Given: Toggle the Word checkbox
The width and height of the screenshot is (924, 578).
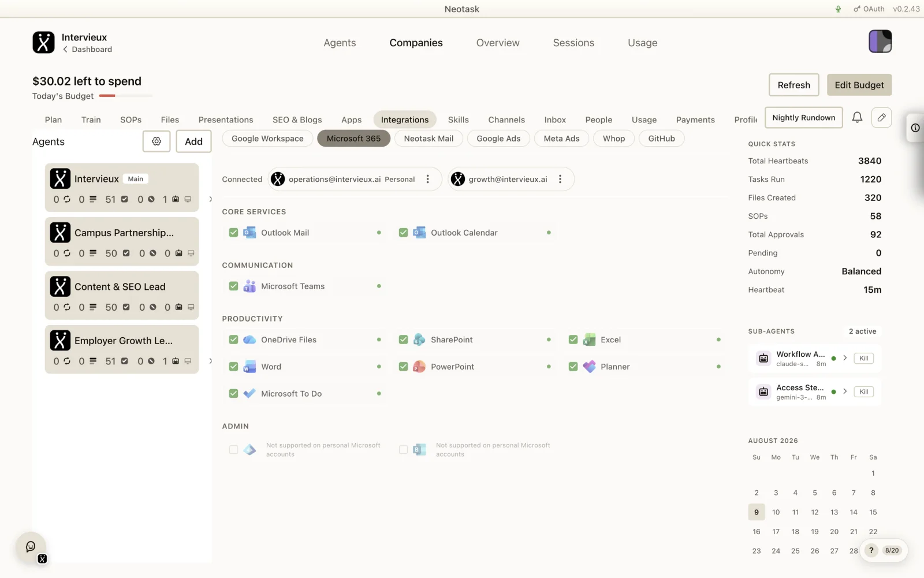Looking at the screenshot, I should click(233, 367).
